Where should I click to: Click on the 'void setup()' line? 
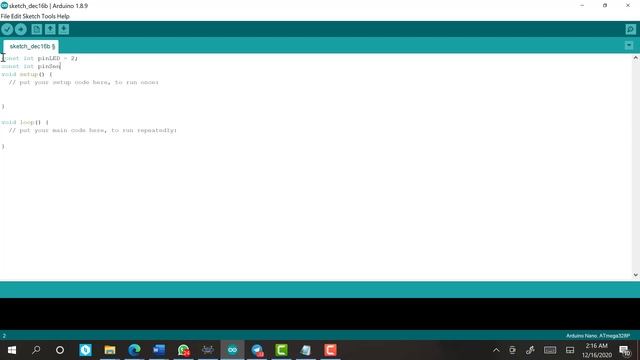coord(27,74)
